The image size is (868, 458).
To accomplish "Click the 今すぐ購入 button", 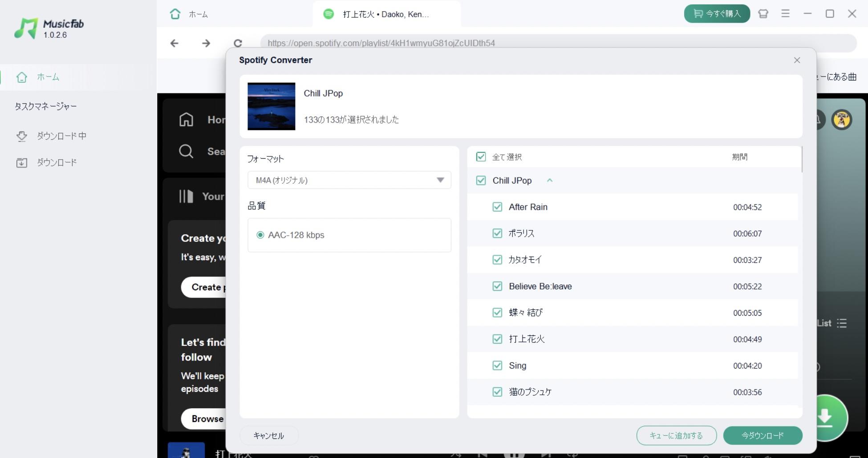I will (x=717, y=14).
